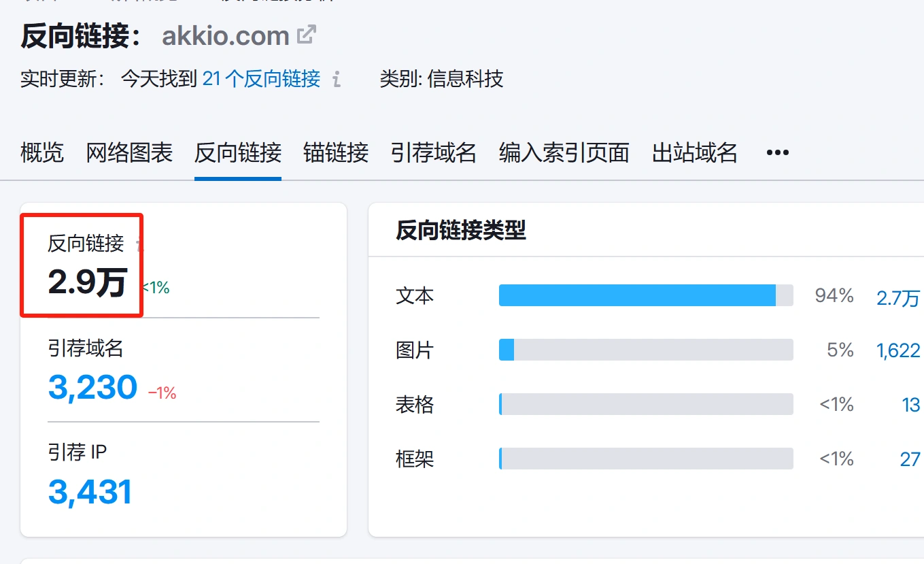This screenshot has width=924, height=564.
Task: Open the overflow menu for more report tabs
Action: pyautogui.click(x=776, y=152)
